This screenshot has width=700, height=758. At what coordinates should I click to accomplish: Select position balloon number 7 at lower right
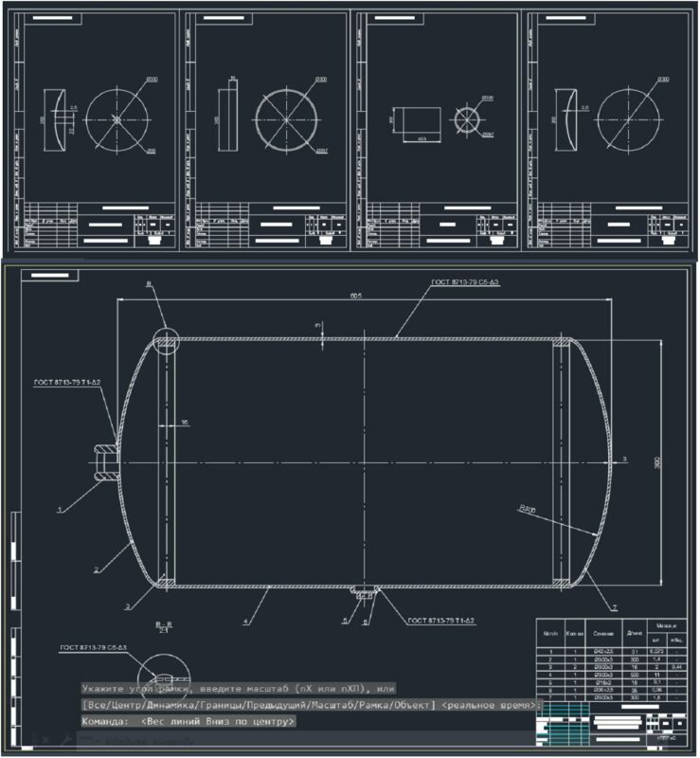[x=615, y=607]
